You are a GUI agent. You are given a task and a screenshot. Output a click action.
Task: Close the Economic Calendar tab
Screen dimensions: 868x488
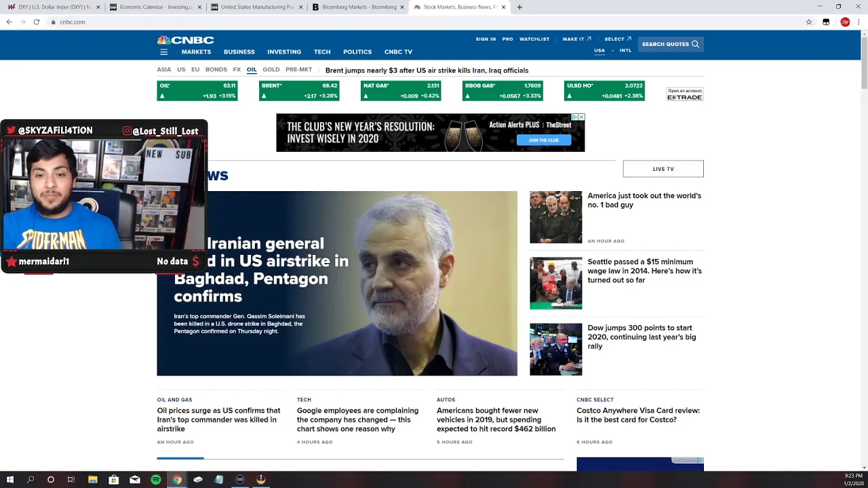coord(199,7)
